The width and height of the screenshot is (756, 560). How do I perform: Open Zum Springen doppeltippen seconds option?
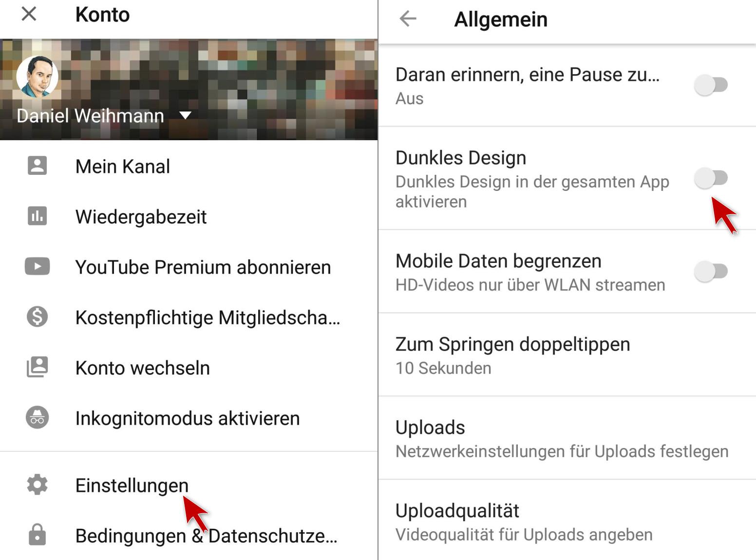click(x=567, y=355)
